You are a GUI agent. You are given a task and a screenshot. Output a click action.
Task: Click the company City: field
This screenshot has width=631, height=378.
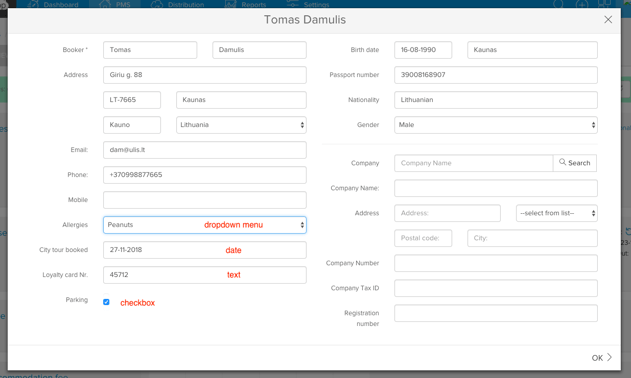532,238
